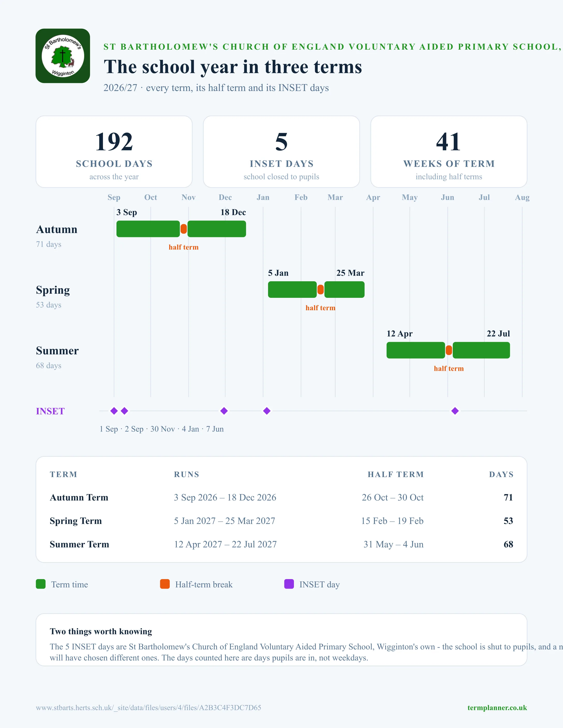Click the Spring half-term orange marker
The image size is (563, 728).
pyautogui.click(x=321, y=290)
